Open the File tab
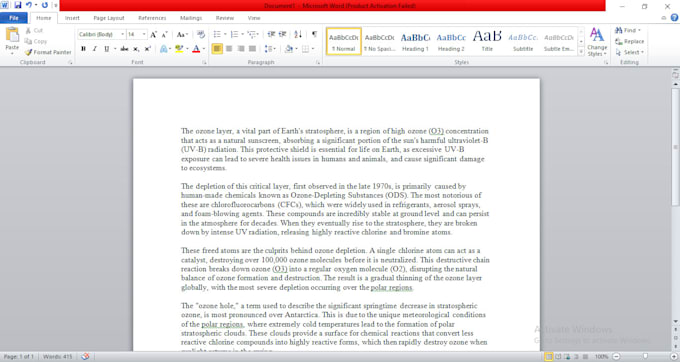This screenshot has width=680, height=362. tap(14, 18)
